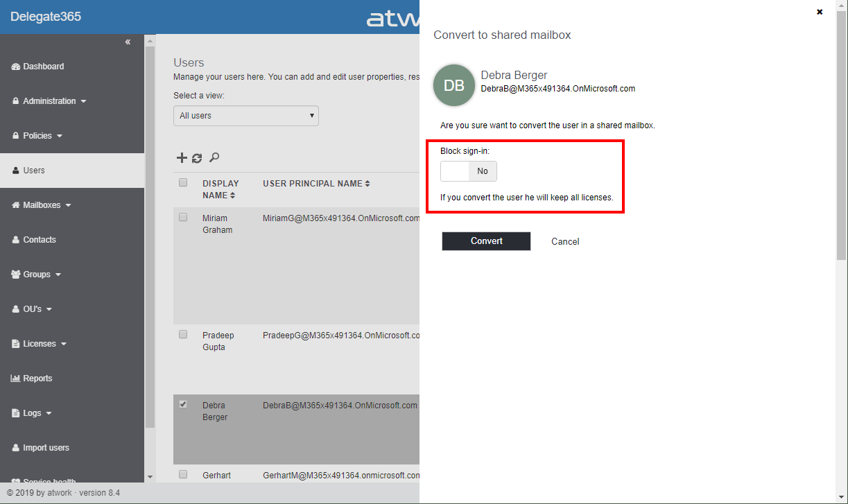This screenshot has width=848, height=504.
Task: Sort by Display Name column
Action: coord(220,189)
